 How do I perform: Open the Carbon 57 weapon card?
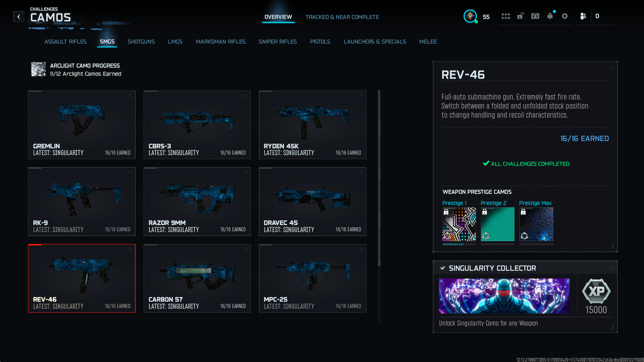pos(197,278)
